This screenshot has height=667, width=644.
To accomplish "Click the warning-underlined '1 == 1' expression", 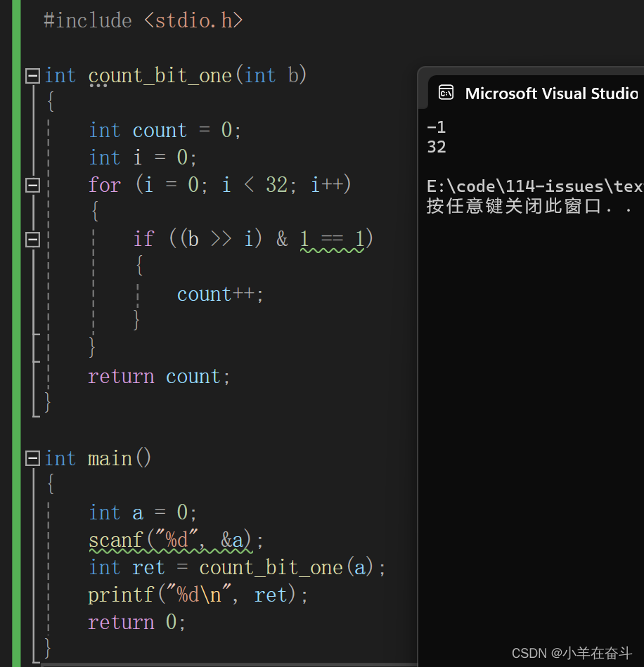I will (x=332, y=240).
